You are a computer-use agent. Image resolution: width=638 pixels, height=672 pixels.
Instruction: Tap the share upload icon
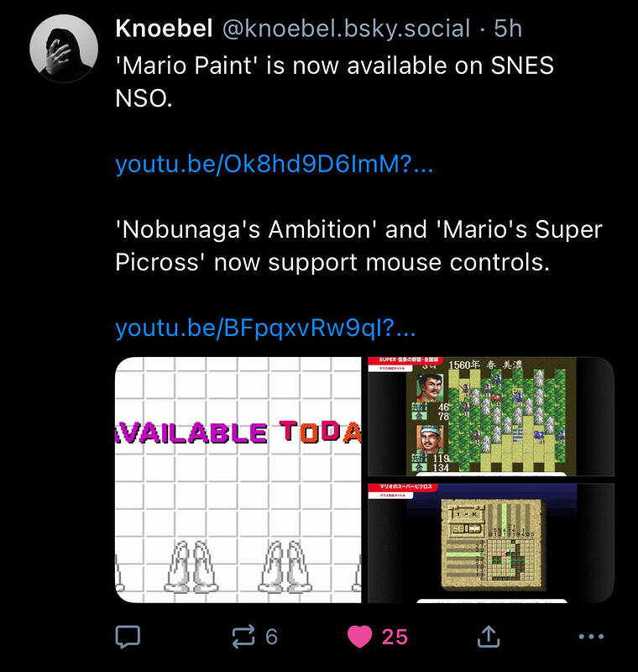(488, 637)
